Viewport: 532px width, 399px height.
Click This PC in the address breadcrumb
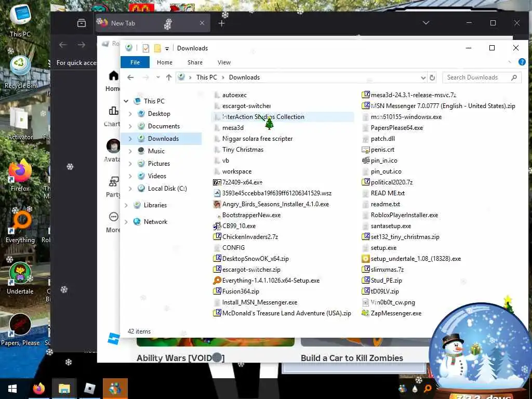[206, 77]
